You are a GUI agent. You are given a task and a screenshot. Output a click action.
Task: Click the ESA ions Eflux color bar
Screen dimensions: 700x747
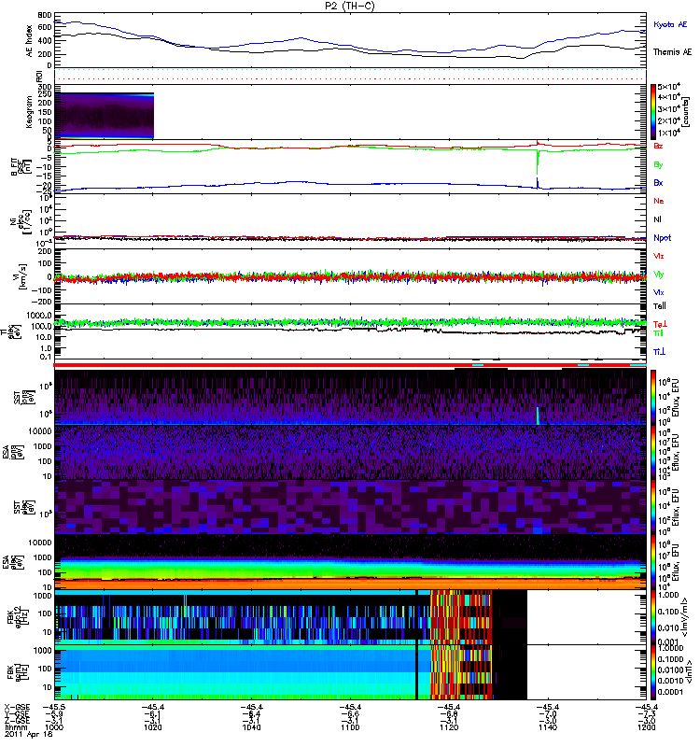pyautogui.click(x=653, y=452)
